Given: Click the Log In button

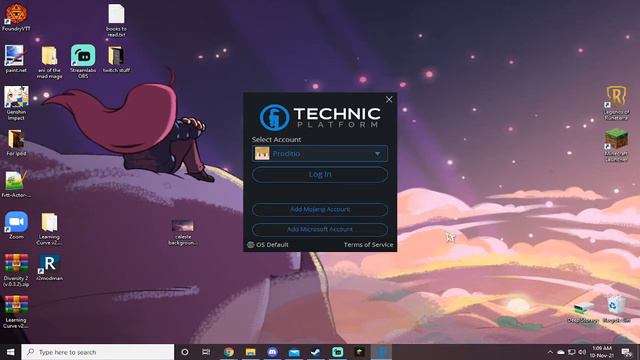Looking at the screenshot, I should [x=320, y=174].
